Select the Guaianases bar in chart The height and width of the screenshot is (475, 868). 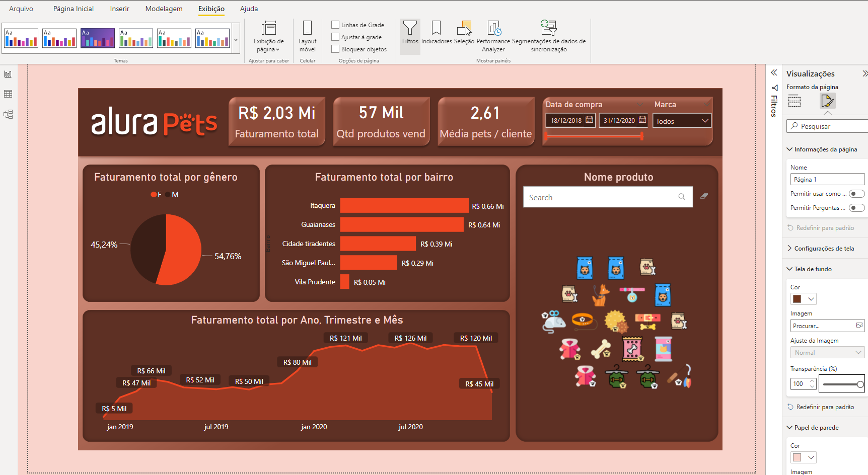tap(402, 224)
